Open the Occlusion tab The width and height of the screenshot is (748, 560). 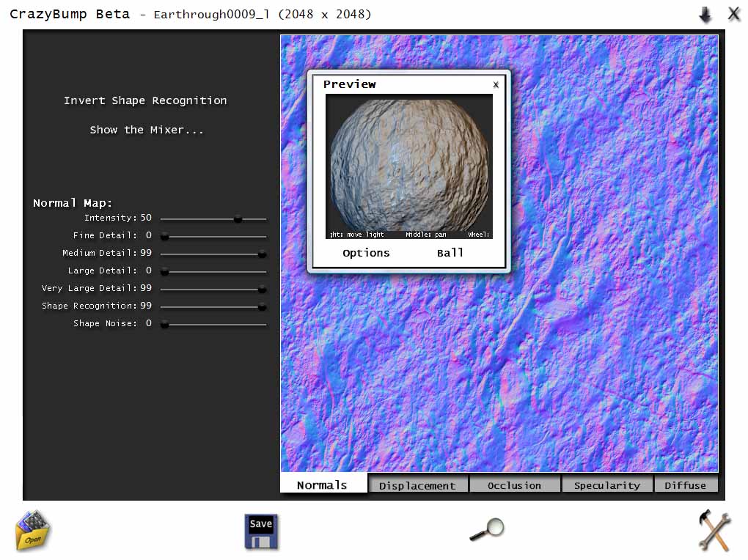514,485
